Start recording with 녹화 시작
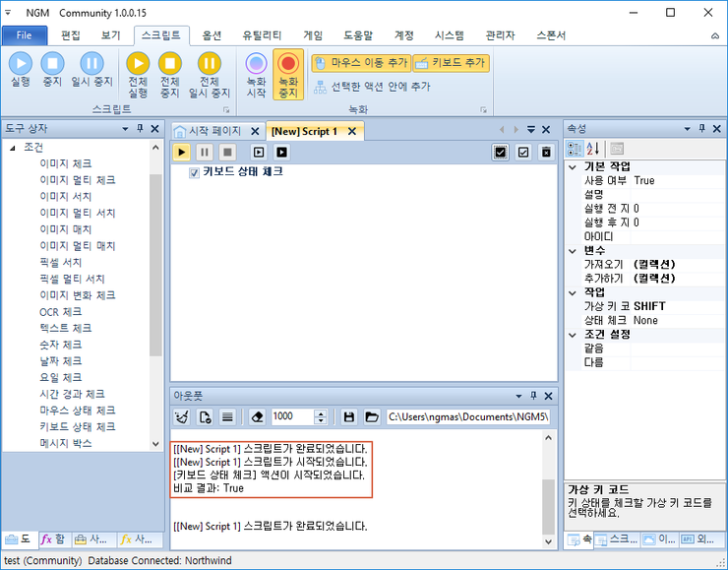 pyautogui.click(x=257, y=75)
